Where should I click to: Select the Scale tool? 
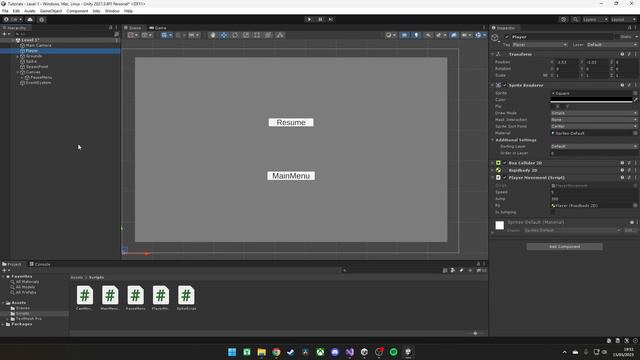coord(246,35)
